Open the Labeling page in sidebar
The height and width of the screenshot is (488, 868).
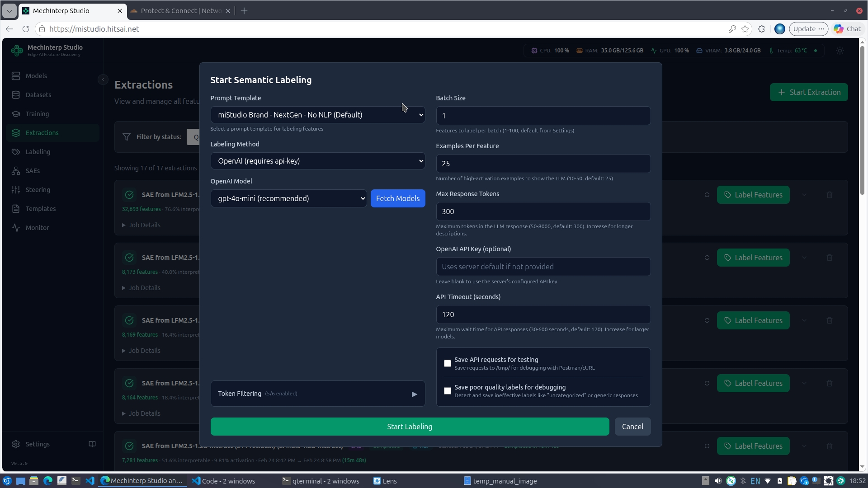click(x=53, y=152)
